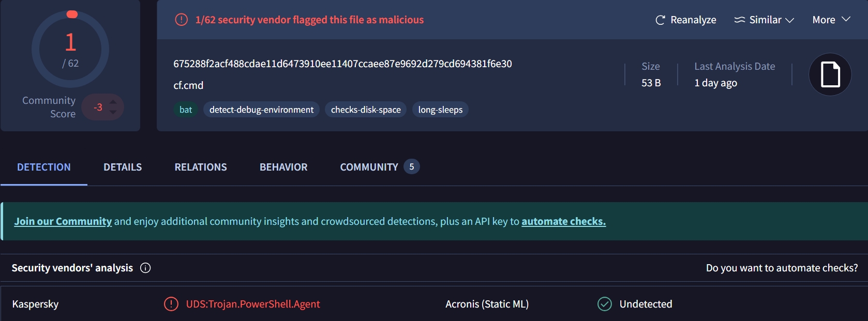Expand the Similar dropdown chevron

[x=789, y=20]
